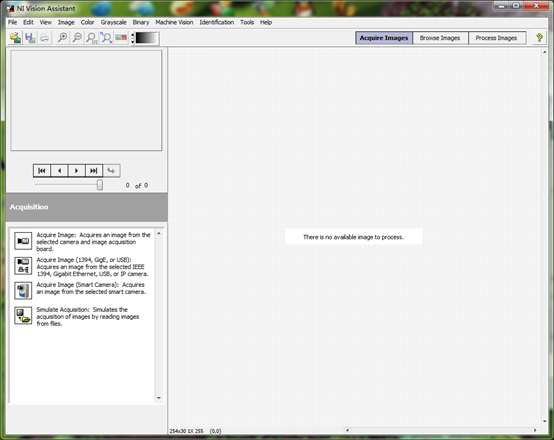The height and width of the screenshot is (440, 554).
Task: Click the Simulate Acquisition icon
Action: (23, 316)
